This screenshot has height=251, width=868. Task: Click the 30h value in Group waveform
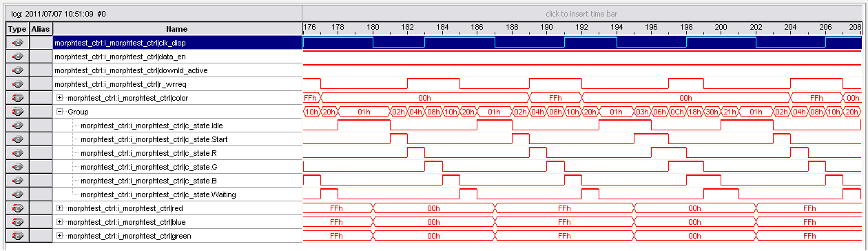point(712,112)
